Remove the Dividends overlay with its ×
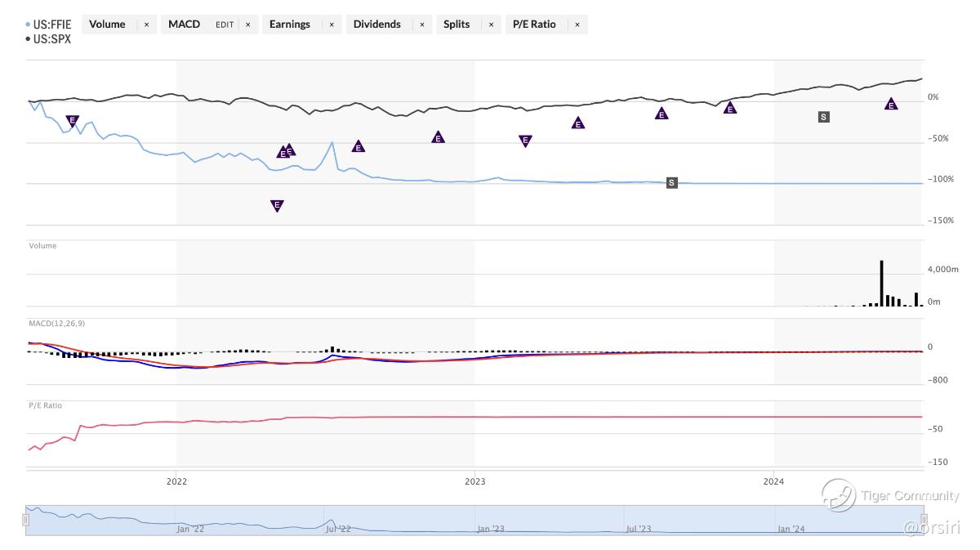 (422, 25)
